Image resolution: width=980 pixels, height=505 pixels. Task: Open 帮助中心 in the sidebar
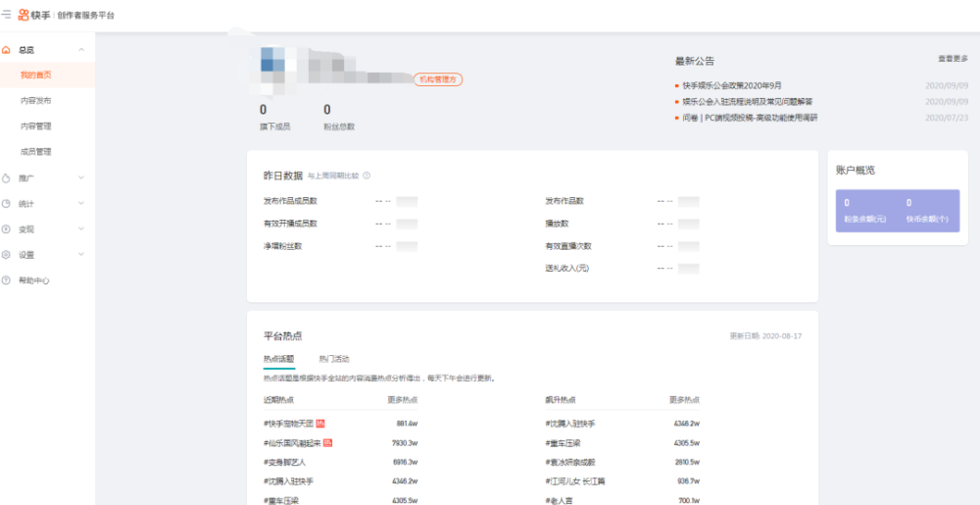[33, 280]
